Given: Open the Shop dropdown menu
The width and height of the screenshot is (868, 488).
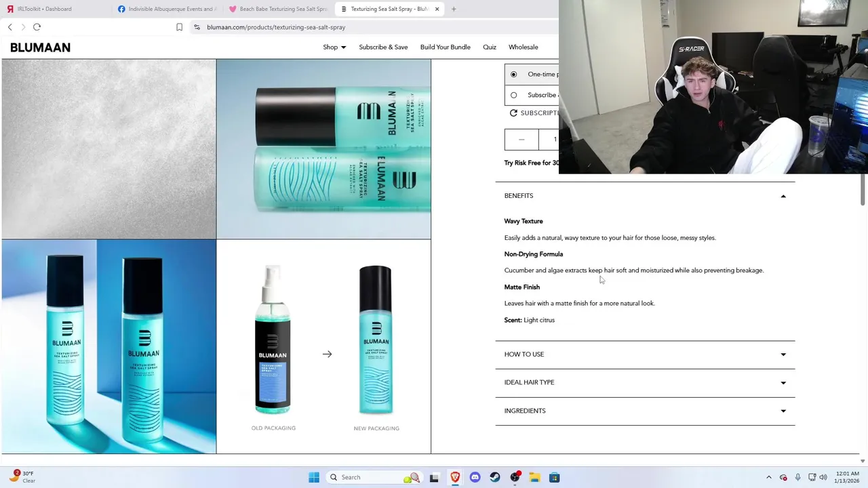Looking at the screenshot, I should (x=334, y=47).
